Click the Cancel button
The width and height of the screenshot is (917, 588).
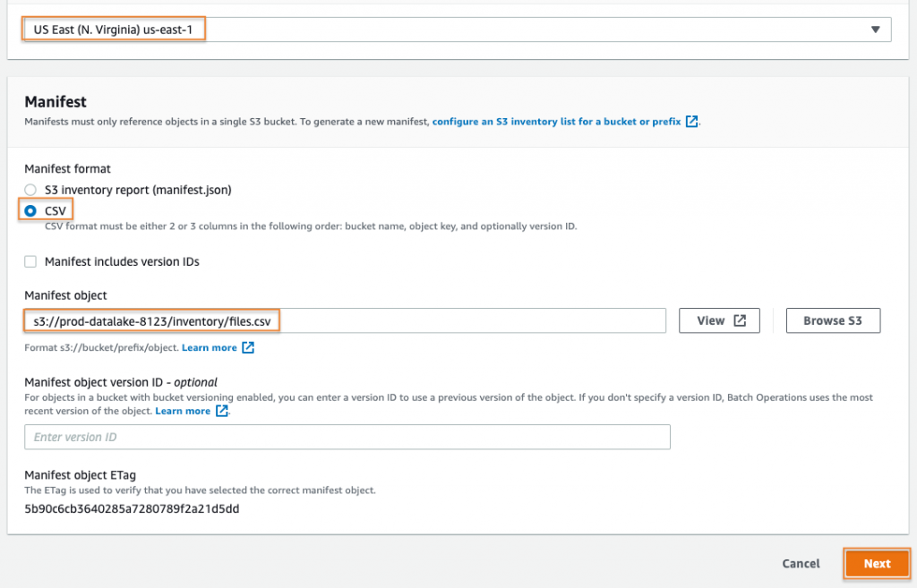click(800, 563)
